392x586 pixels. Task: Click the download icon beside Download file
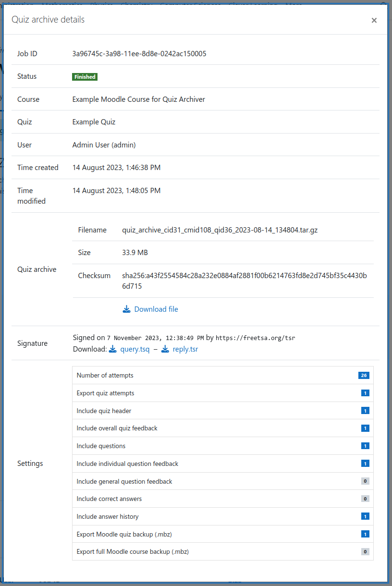(126, 309)
